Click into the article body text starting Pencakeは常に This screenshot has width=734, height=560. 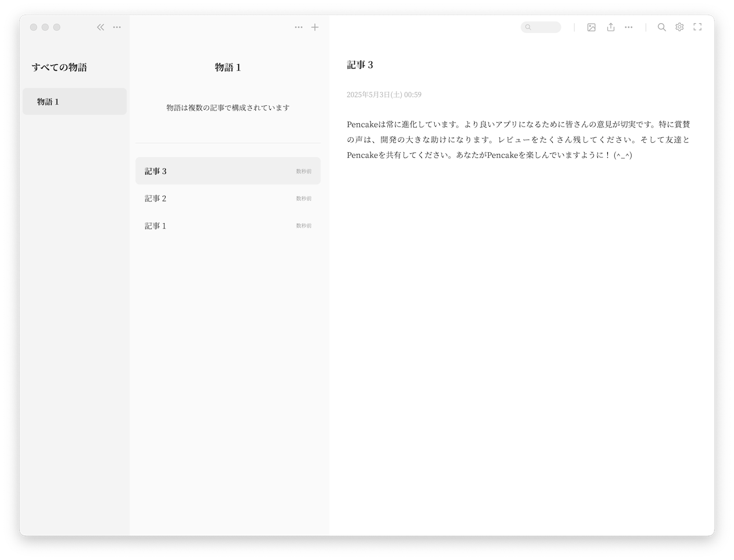pyautogui.click(x=519, y=139)
